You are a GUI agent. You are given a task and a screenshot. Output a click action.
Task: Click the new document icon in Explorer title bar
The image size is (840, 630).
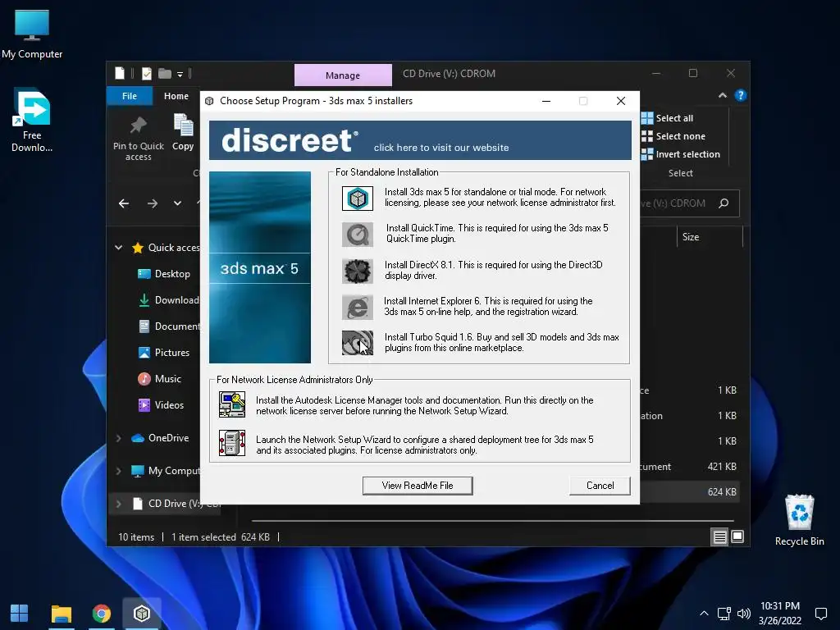point(120,73)
